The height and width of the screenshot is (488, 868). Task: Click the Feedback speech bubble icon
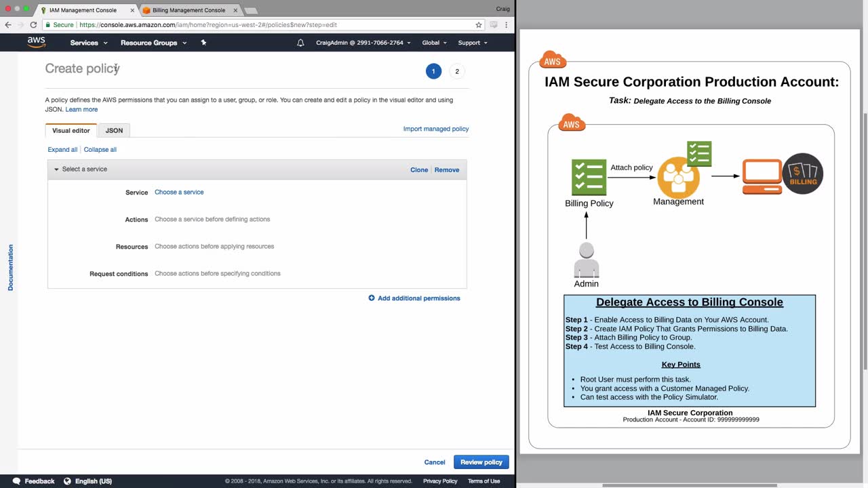(16, 481)
